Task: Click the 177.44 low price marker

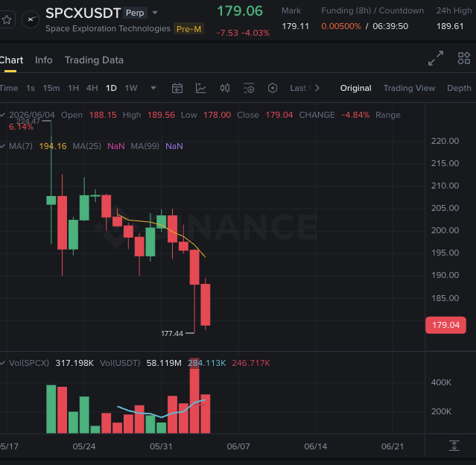Action: pos(172,334)
